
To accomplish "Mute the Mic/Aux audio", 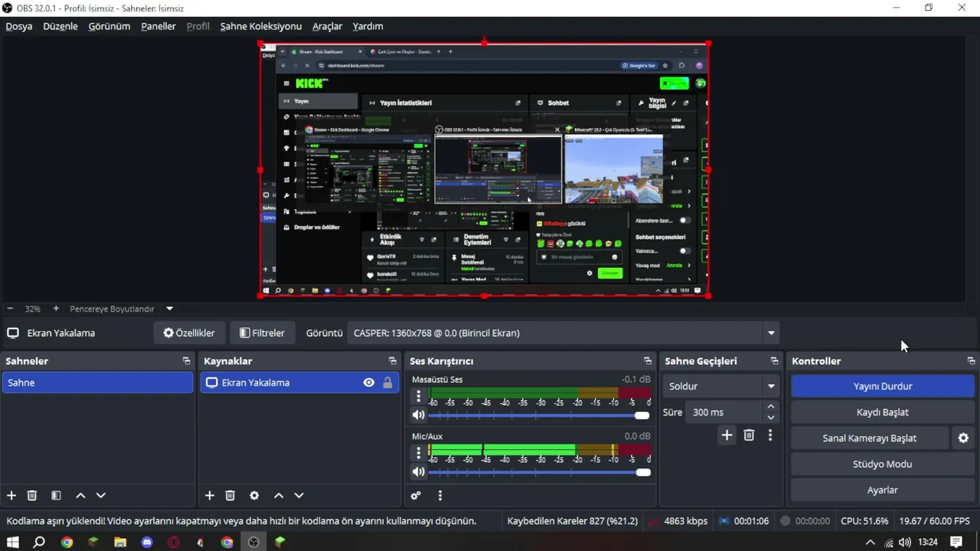I will pyautogui.click(x=418, y=472).
